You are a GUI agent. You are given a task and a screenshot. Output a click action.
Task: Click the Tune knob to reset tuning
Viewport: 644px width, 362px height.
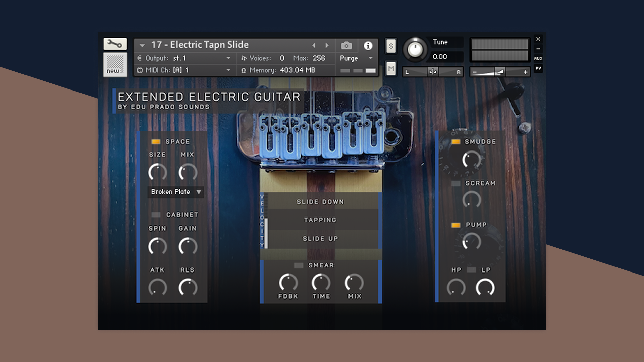[416, 49]
